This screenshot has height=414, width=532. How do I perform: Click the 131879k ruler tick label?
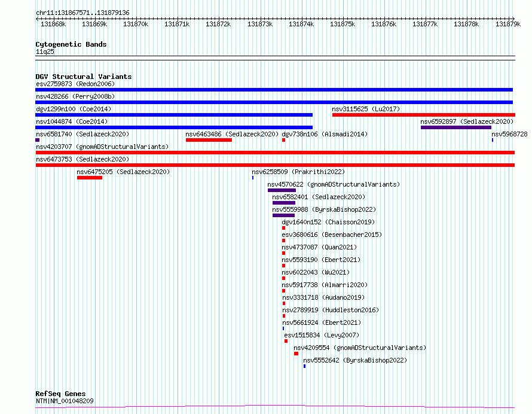click(508, 24)
